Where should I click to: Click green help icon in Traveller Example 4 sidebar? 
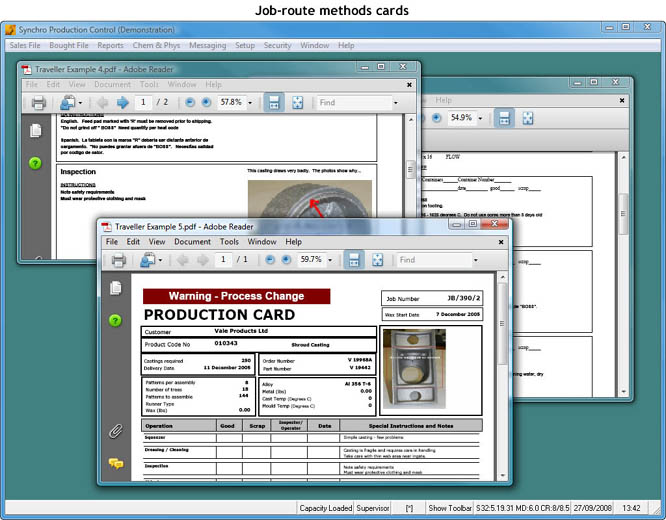[35, 163]
